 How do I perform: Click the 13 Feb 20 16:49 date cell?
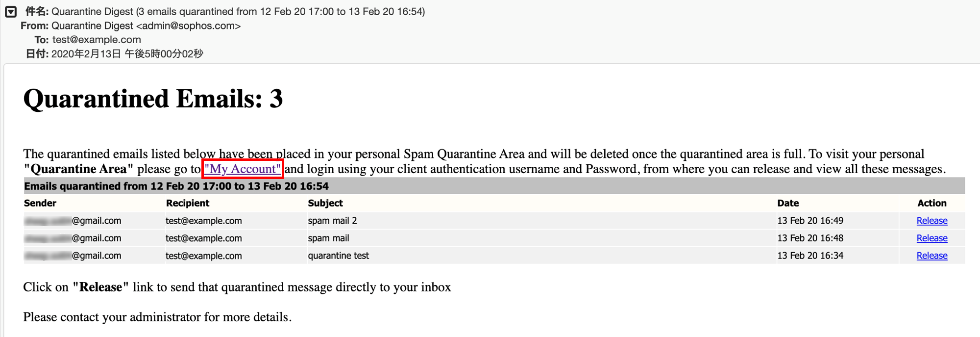[x=810, y=221]
